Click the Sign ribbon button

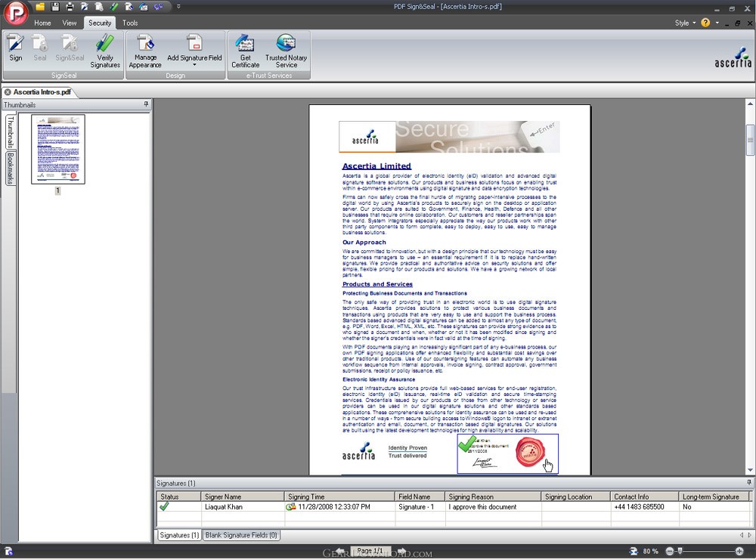point(15,48)
